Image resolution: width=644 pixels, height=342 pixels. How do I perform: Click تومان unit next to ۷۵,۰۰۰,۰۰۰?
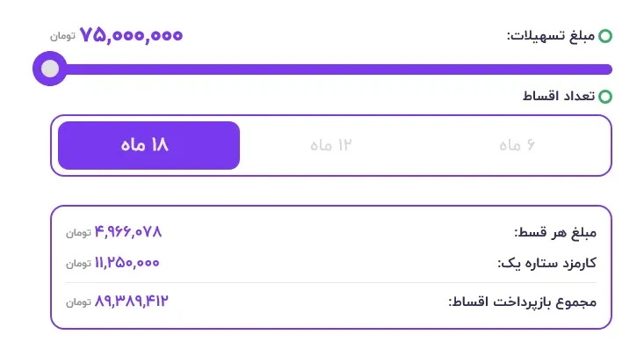click(63, 36)
